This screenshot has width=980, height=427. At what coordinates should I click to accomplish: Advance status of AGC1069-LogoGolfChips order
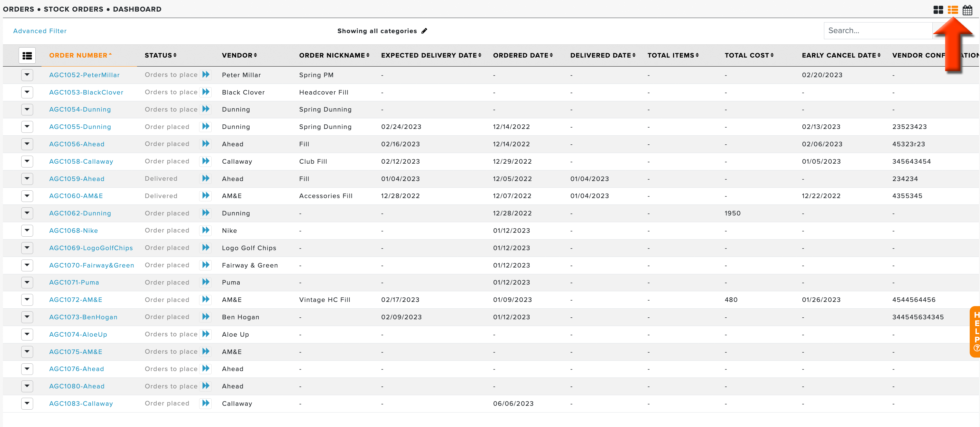click(206, 248)
